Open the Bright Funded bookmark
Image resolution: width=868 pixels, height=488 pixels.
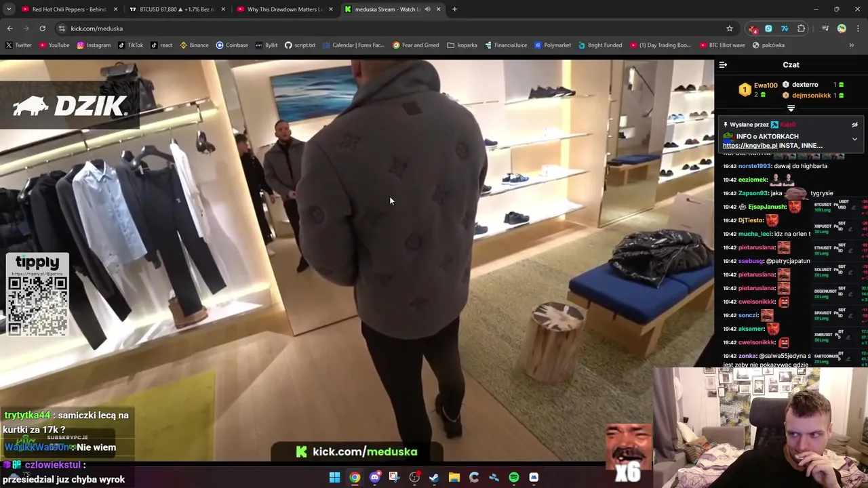(600, 45)
